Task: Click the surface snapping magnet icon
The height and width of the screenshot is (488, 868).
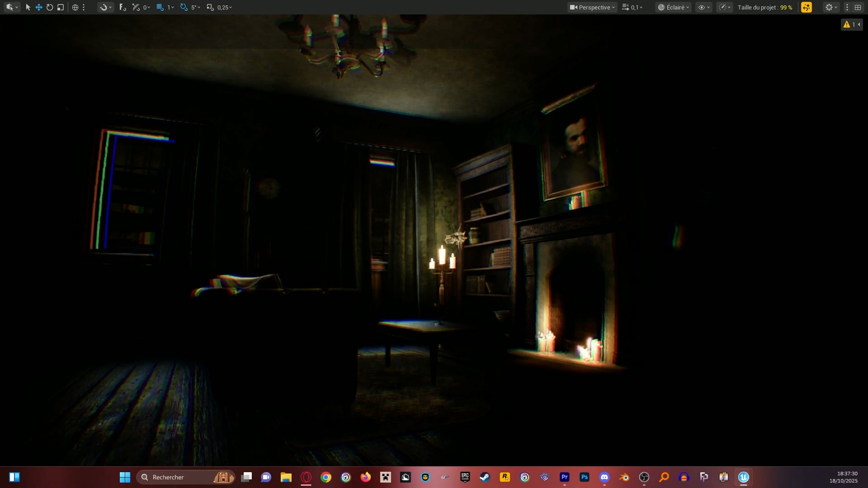Action: click(104, 7)
